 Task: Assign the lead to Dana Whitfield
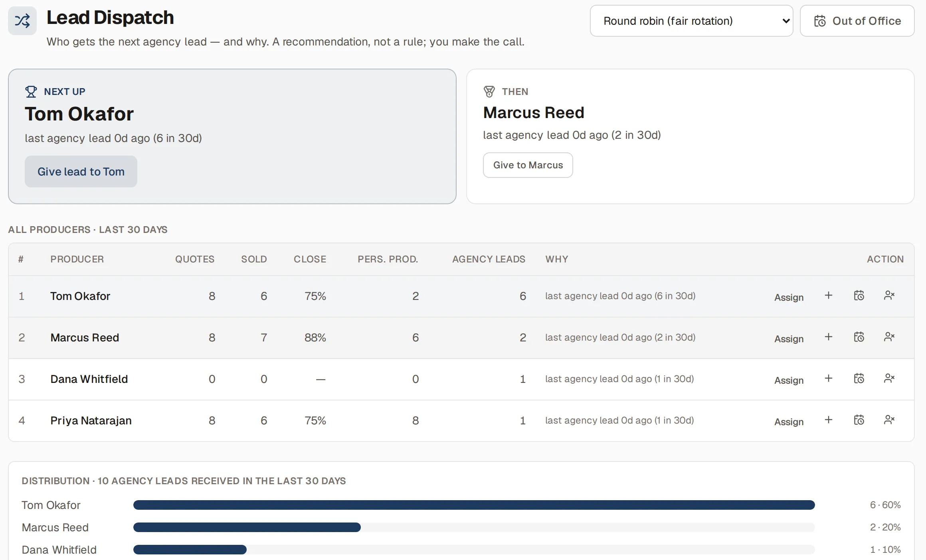coord(789,380)
